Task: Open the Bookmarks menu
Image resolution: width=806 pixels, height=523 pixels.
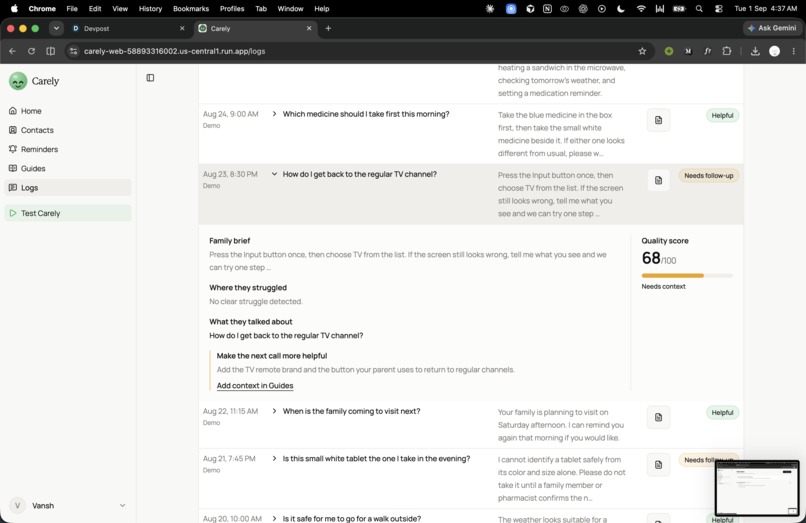Action: [191, 9]
